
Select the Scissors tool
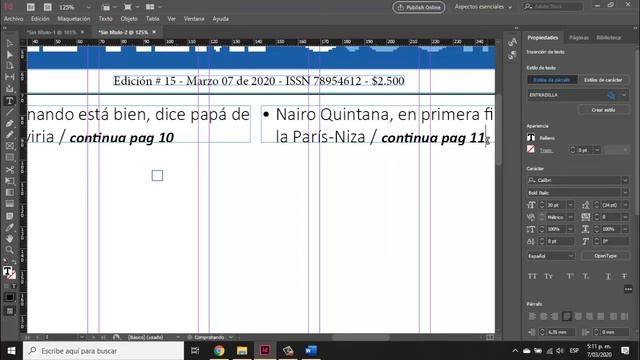(10, 169)
